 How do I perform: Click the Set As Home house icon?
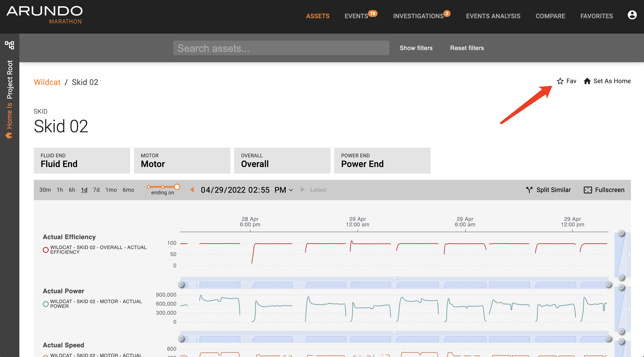point(587,81)
